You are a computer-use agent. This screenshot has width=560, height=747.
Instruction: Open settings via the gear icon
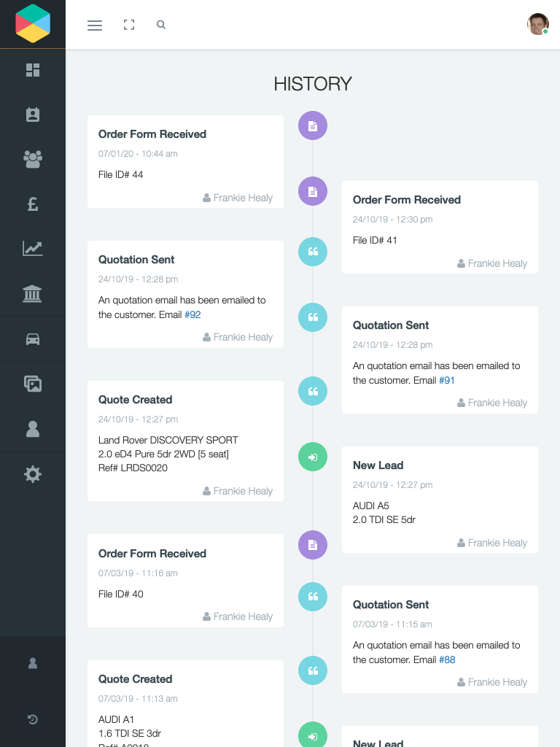tap(32, 474)
